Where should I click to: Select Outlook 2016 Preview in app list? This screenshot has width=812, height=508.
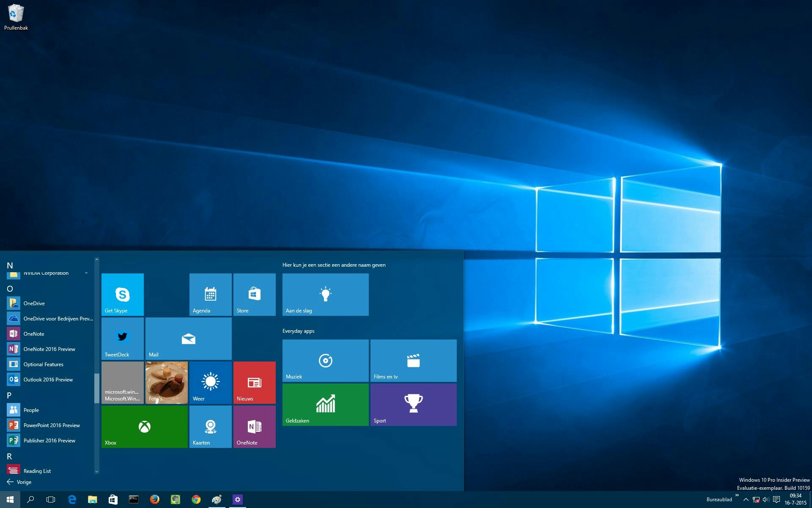(48, 379)
